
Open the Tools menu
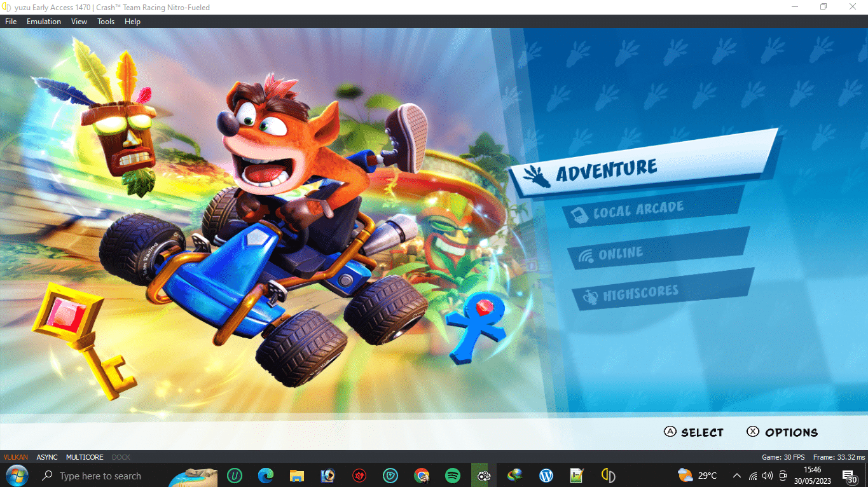coord(106,22)
